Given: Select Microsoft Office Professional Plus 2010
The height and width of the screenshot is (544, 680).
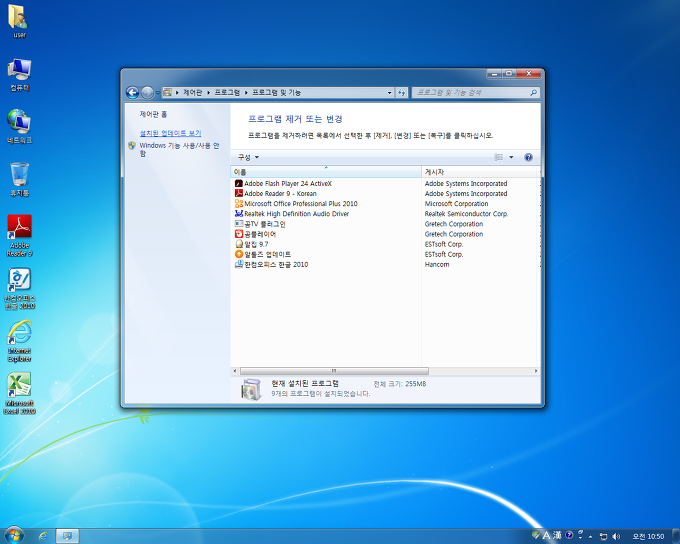Looking at the screenshot, I should pos(301,203).
